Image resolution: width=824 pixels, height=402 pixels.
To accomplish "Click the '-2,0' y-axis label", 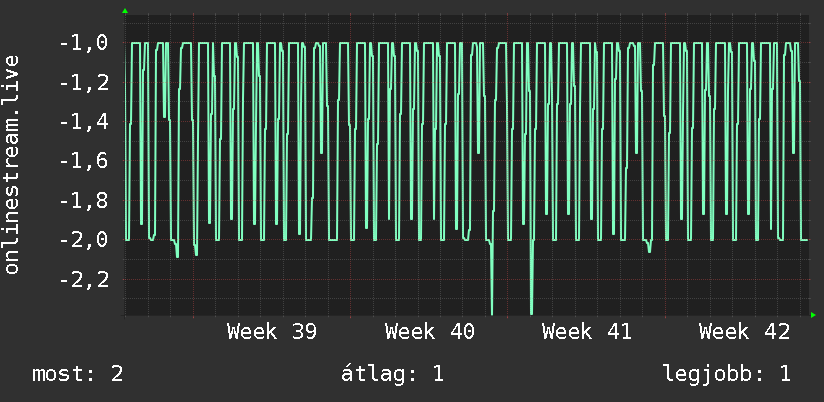I will [85, 240].
